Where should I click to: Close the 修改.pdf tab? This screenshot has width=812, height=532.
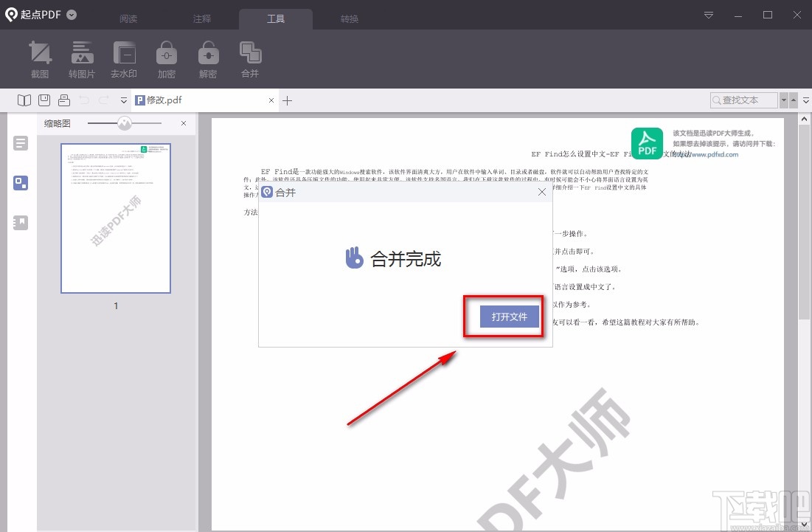pos(271,100)
